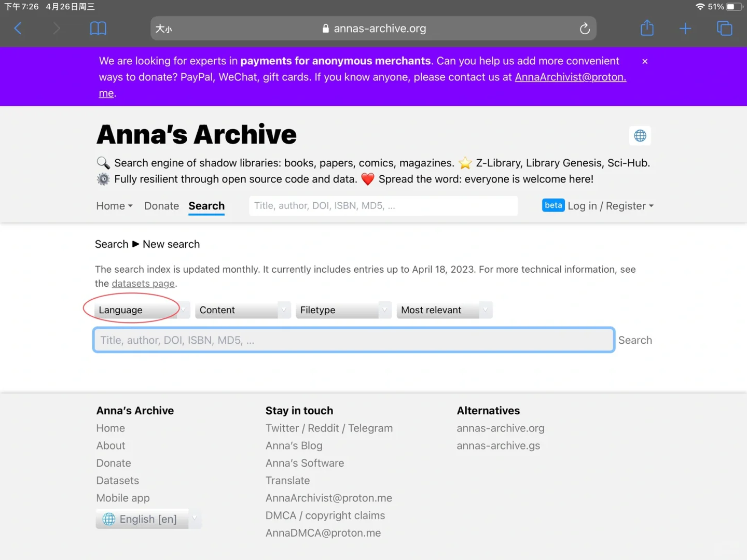This screenshot has width=747, height=560.
Task: Open footer Home link
Action: coord(110,428)
